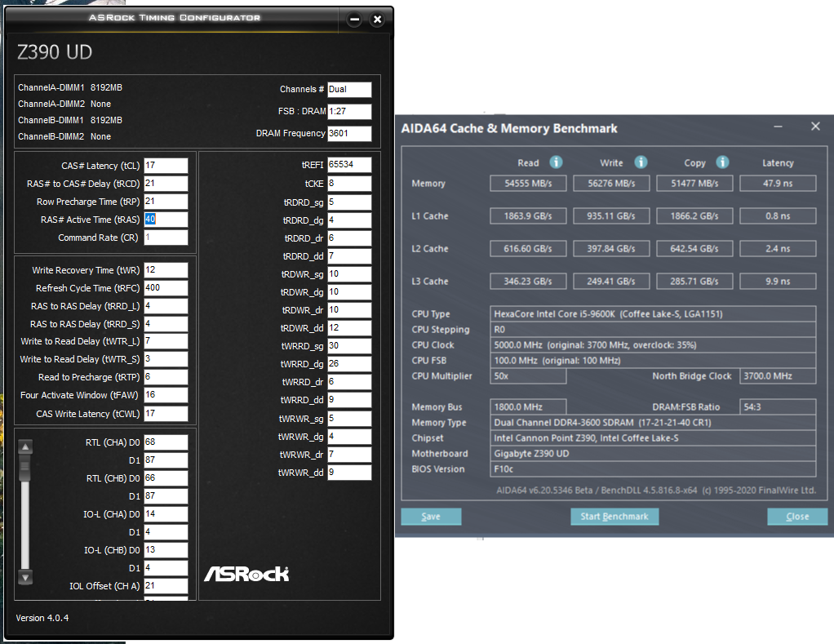This screenshot has width=834, height=644.
Task: Click L2 Cache Write value 397.84 GB/s
Action: pyautogui.click(x=611, y=248)
